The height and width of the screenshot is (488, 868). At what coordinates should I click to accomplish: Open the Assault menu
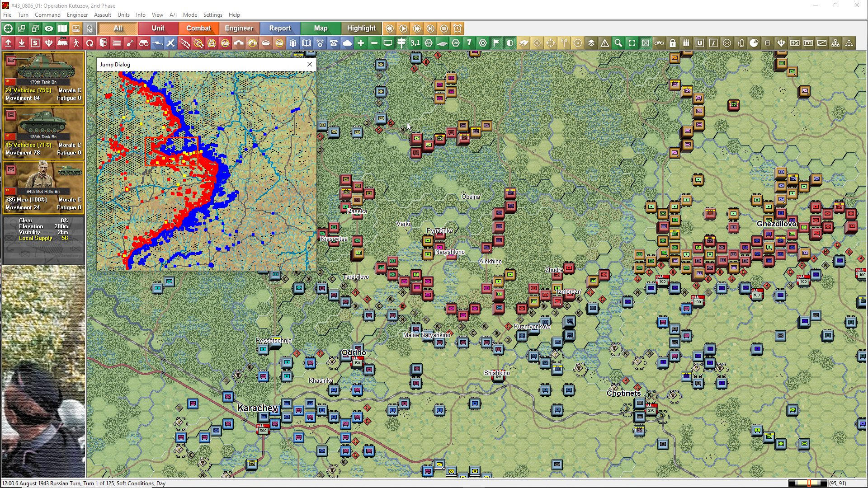(103, 15)
